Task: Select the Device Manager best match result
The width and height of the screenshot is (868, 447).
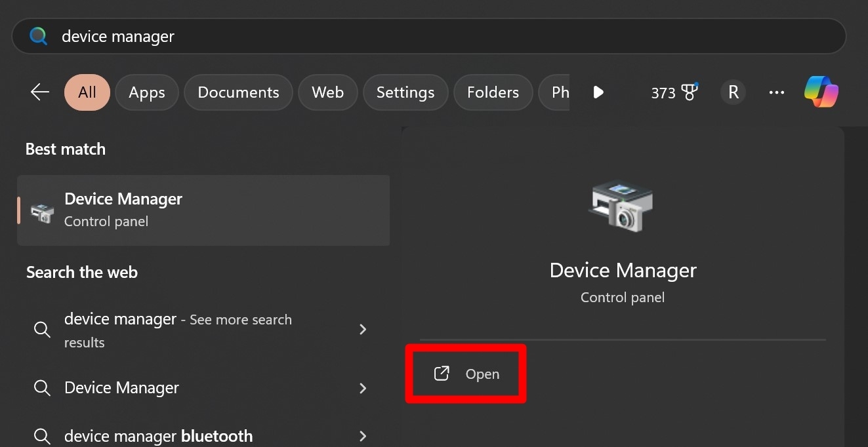Action: 203,210
